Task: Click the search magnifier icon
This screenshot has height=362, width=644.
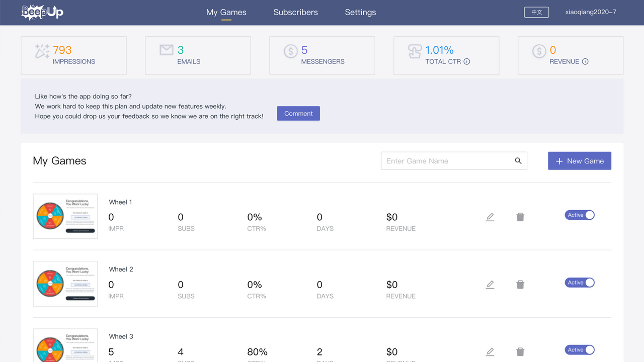Action: [x=518, y=161]
